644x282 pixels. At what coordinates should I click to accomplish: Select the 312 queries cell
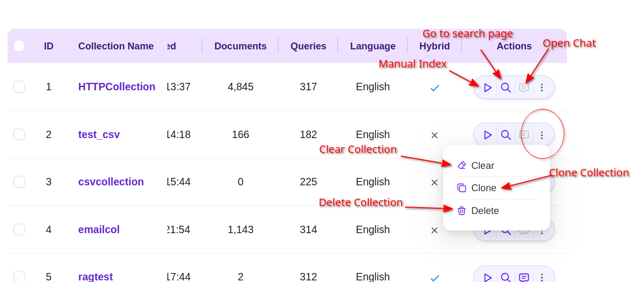click(308, 277)
